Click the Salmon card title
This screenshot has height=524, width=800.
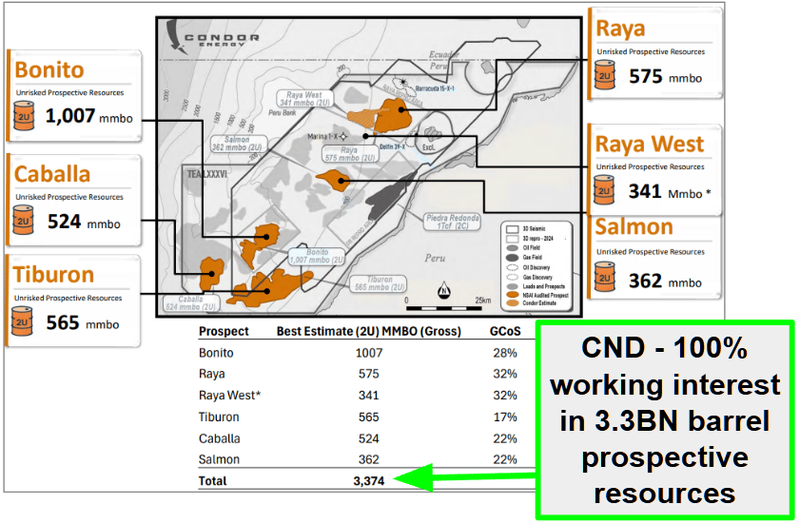coord(634,227)
